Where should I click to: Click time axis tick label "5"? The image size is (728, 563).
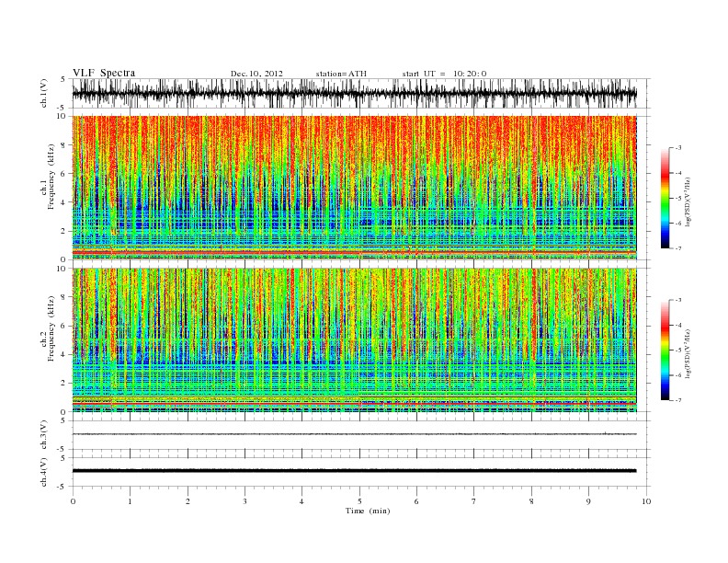(359, 501)
